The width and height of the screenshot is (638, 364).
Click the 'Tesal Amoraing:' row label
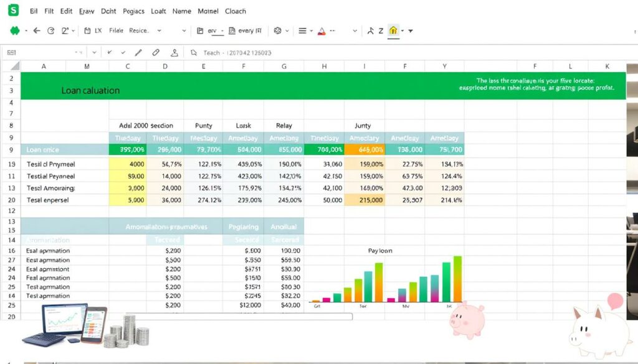(50, 188)
